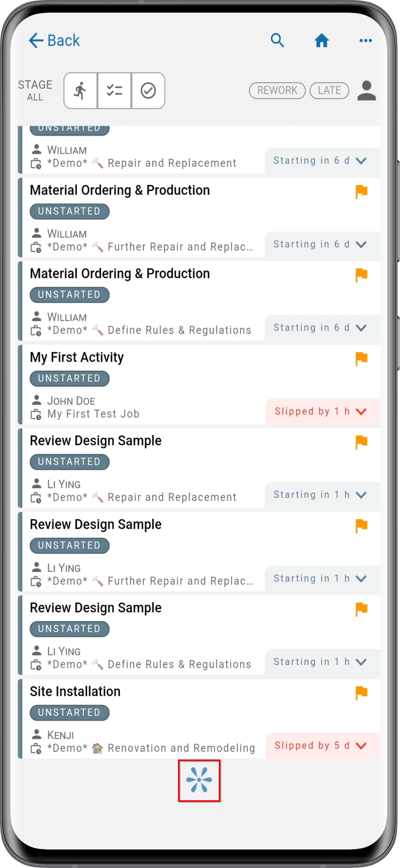Filter by completed checkmark circle icon
This screenshot has height=868, width=400.
[x=148, y=90]
